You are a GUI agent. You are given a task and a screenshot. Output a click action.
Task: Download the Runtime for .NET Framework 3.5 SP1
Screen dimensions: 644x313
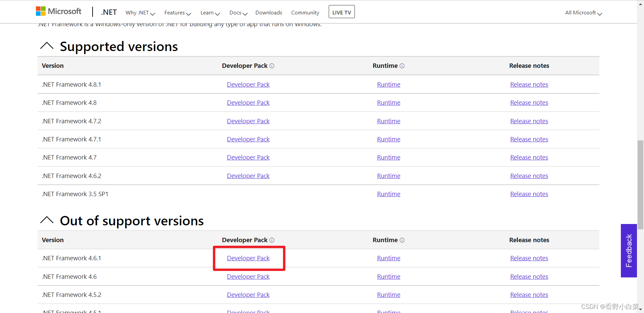[x=388, y=194]
